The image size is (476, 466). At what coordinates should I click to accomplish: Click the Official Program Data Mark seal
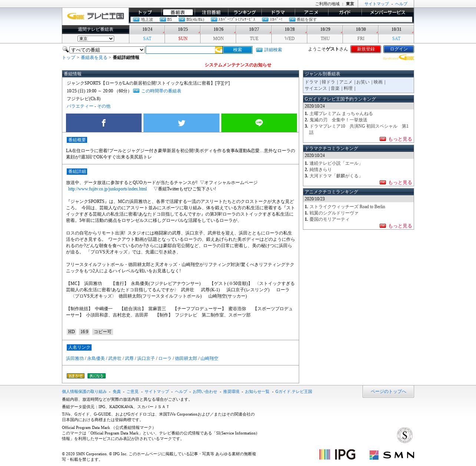tap(405, 435)
